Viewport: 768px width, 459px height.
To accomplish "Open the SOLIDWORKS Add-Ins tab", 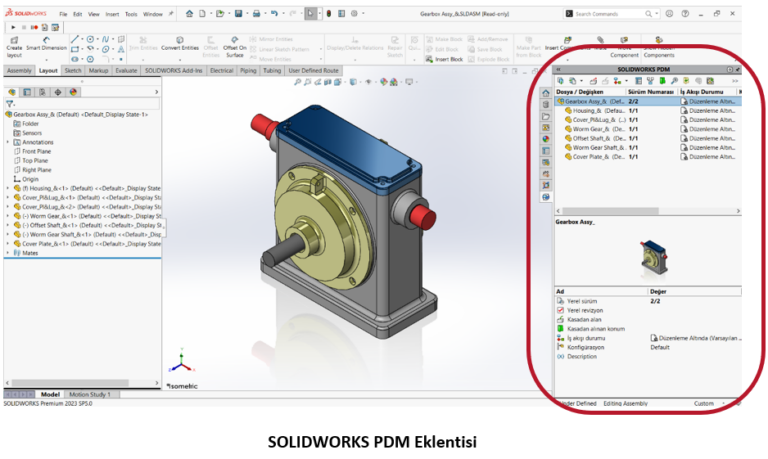I will tap(175, 71).
